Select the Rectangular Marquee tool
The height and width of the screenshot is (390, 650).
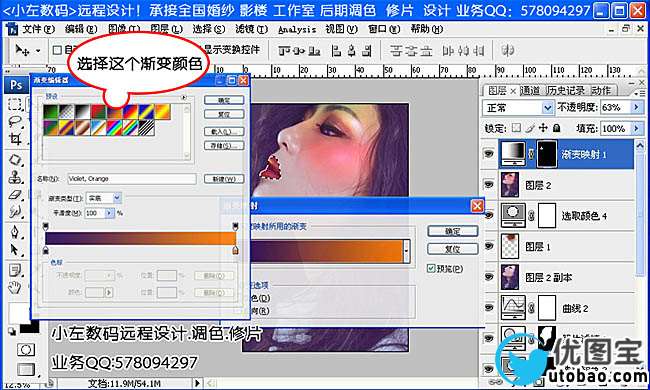[x=15, y=104]
